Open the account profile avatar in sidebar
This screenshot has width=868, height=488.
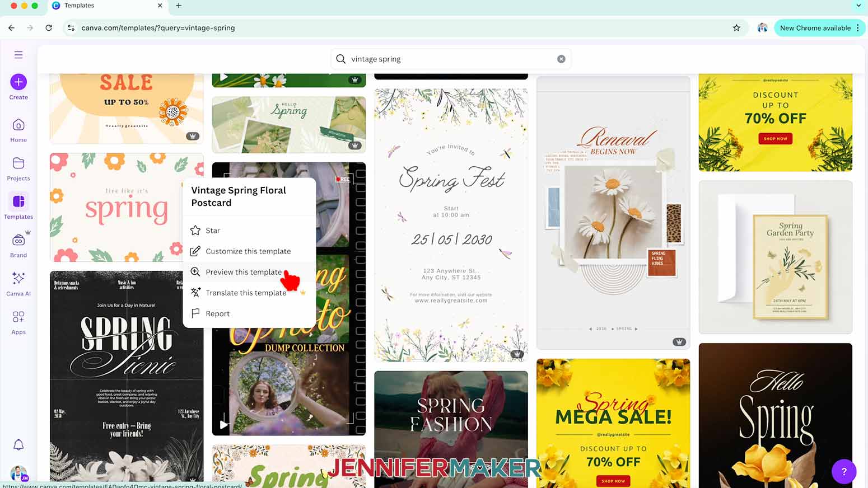pyautogui.click(x=18, y=473)
